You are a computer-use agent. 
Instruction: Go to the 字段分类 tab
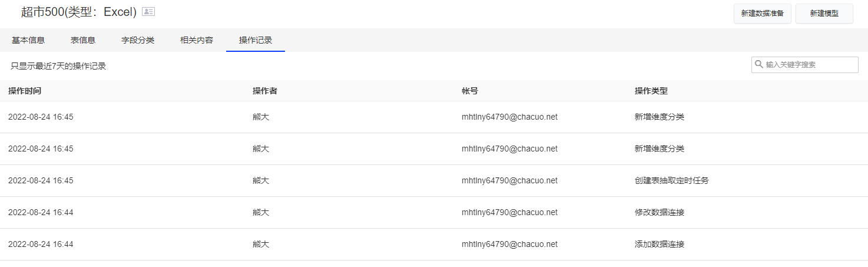point(138,40)
